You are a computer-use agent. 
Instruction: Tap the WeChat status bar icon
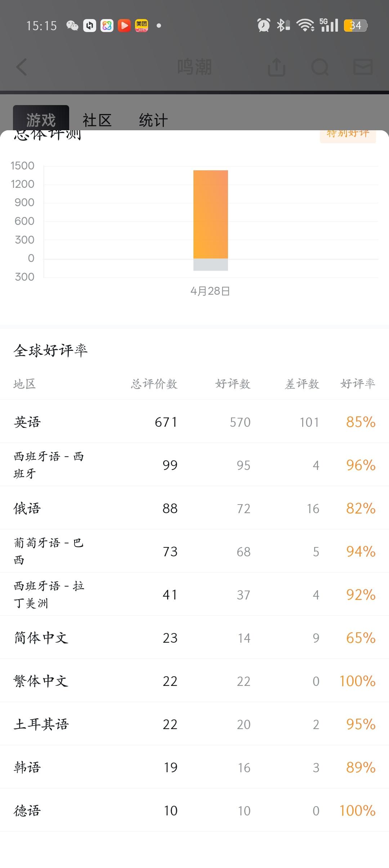tap(72, 26)
